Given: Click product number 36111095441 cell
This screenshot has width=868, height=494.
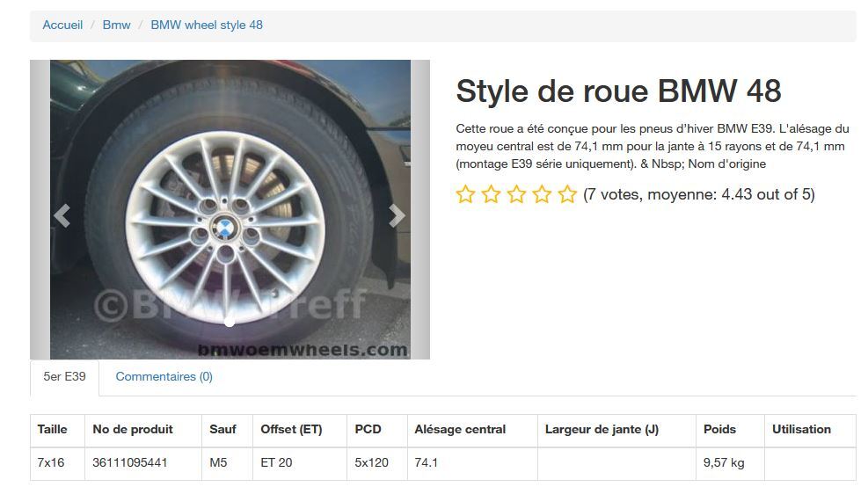Looking at the screenshot, I should 130,462.
